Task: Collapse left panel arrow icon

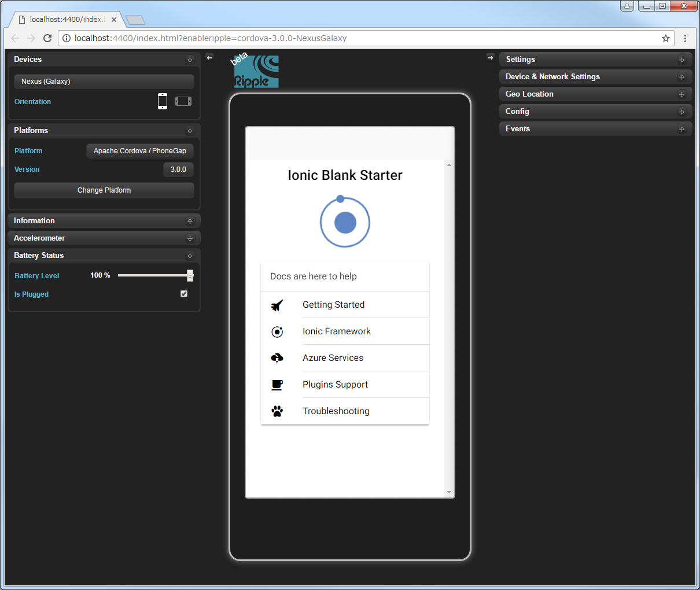Action: click(209, 57)
